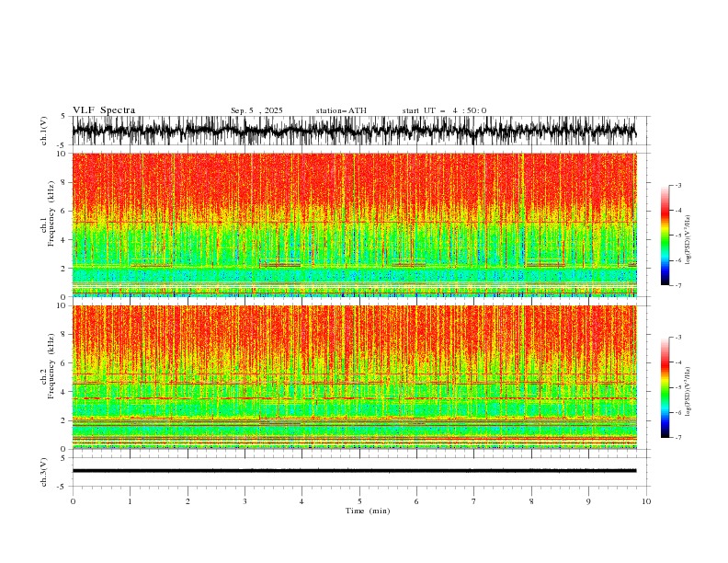Click the "8" tick on the time axis

tap(531, 501)
